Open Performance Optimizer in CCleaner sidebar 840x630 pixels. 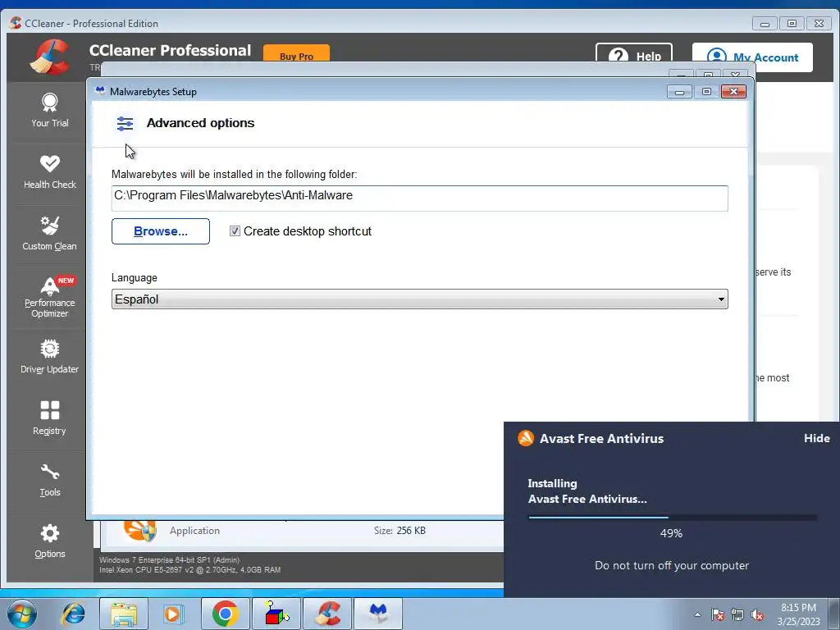(x=50, y=297)
